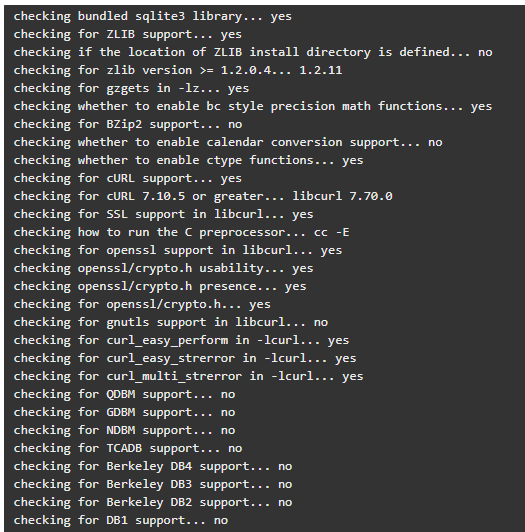Click the zlib version 1.2.11 text

click(x=321, y=70)
